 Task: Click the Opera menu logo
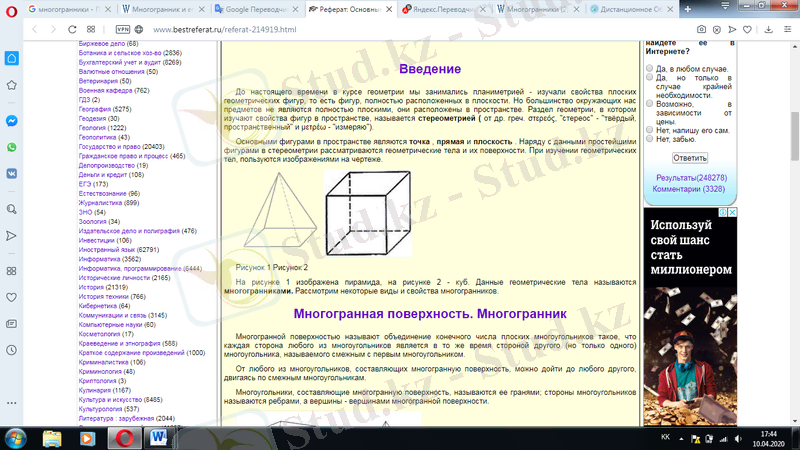11,9
